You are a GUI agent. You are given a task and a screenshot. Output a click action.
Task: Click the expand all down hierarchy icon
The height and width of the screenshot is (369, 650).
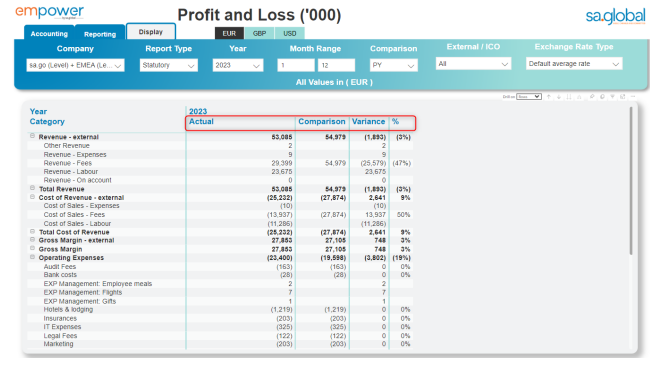pyautogui.click(x=579, y=97)
